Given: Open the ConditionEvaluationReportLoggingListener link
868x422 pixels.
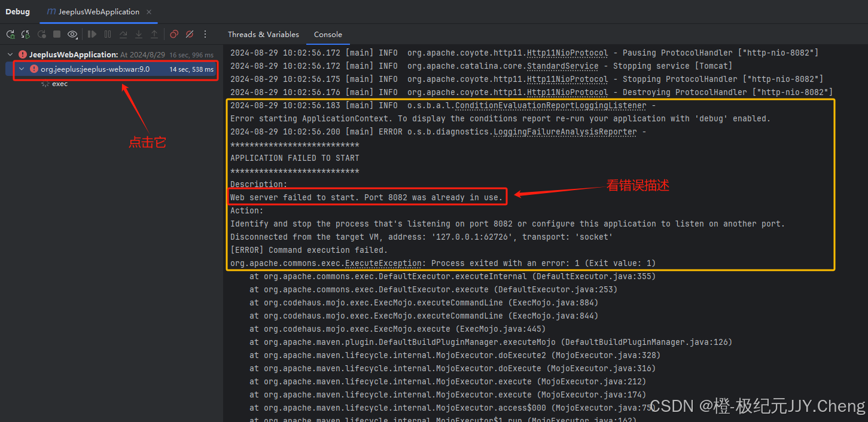Looking at the screenshot, I should click(550, 105).
